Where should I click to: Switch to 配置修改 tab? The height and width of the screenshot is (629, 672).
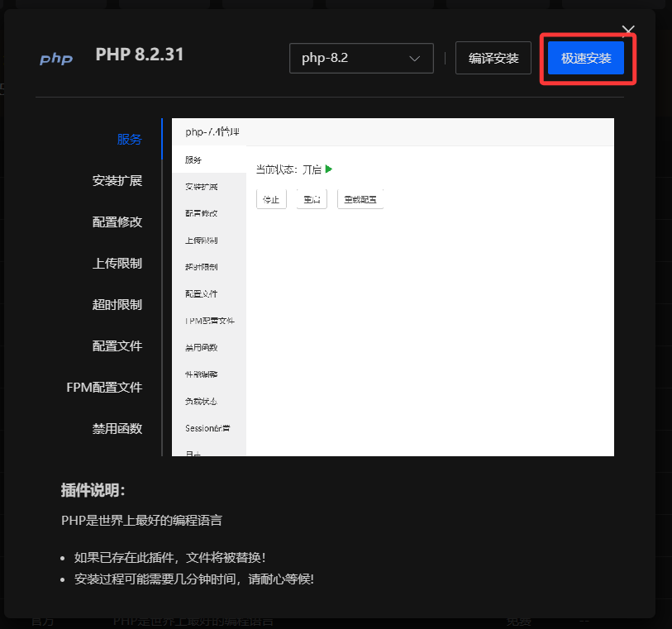117,222
